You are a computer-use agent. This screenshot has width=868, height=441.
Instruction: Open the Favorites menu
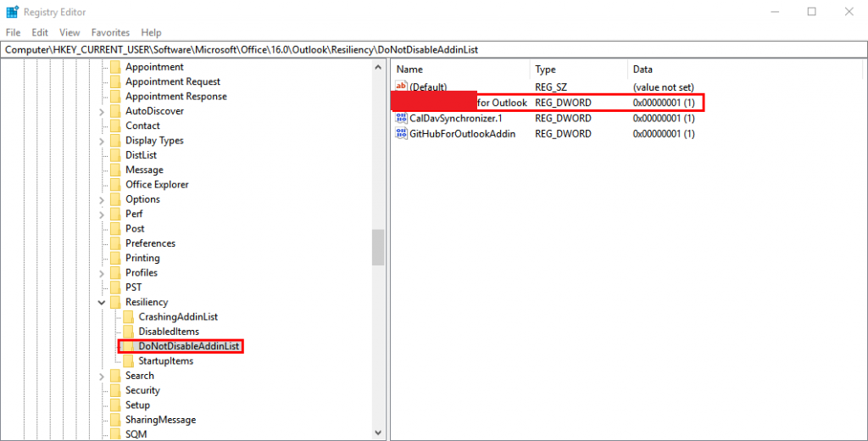tap(110, 33)
